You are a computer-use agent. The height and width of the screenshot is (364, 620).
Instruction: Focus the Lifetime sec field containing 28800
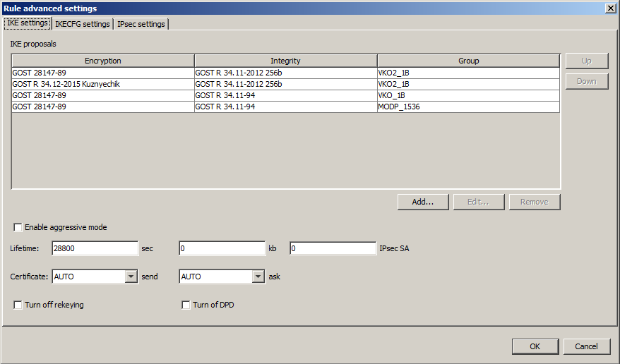(95, 248)
